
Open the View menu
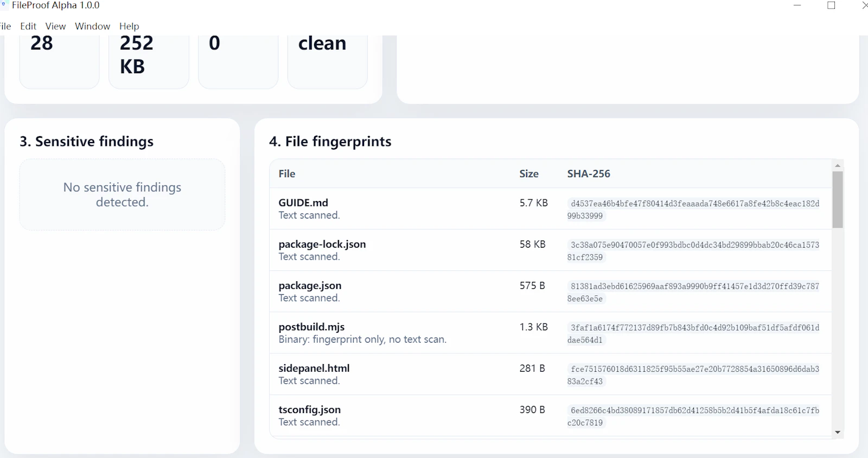[55, 26]
